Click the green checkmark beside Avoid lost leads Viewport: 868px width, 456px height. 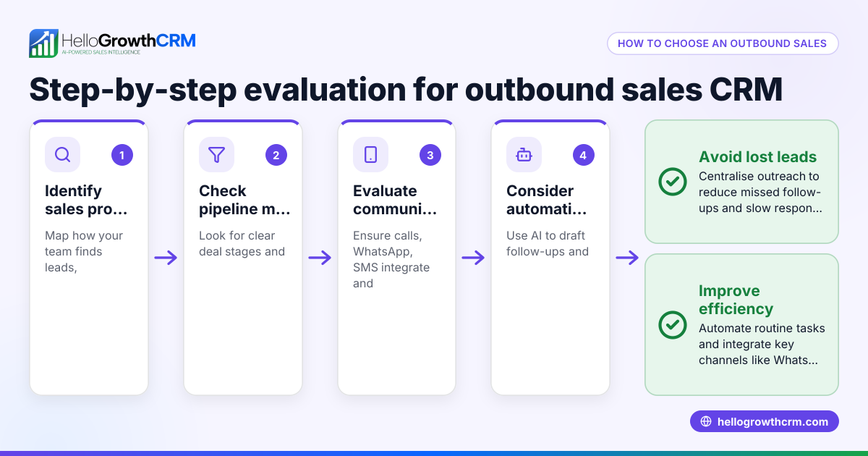673,182
